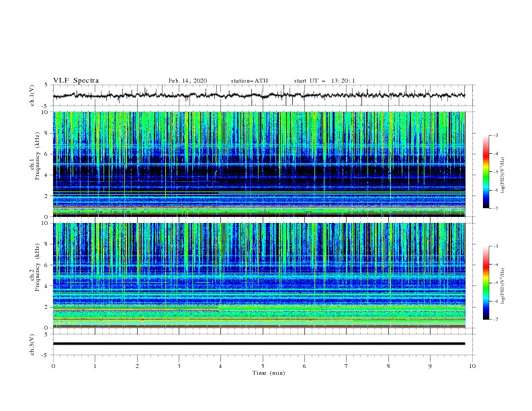
Task: Click time axis tick label "6"
Action: pyautogui.click(x=304, y=366)
